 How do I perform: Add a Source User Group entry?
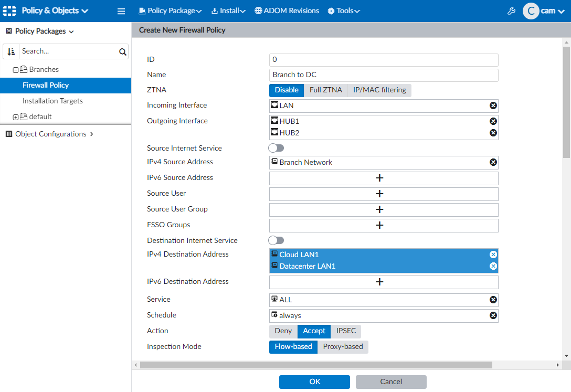click(x=379, y=209)
